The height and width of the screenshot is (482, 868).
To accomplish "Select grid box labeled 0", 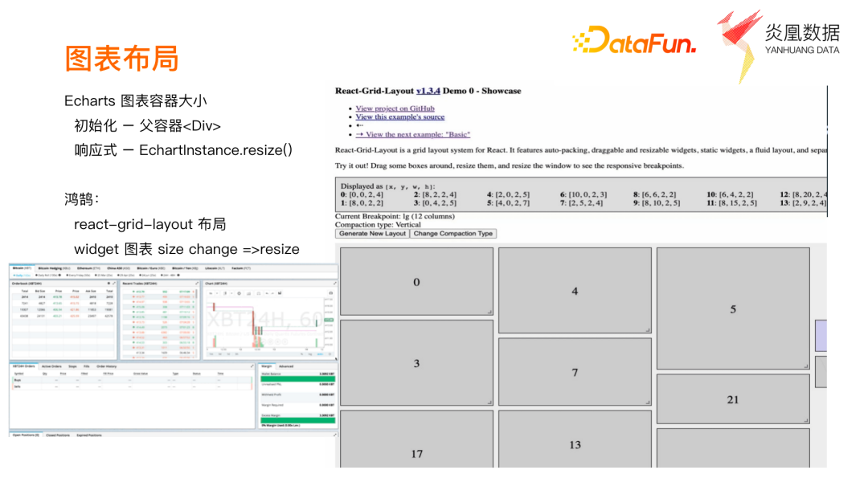I will (x=416, y=282).
